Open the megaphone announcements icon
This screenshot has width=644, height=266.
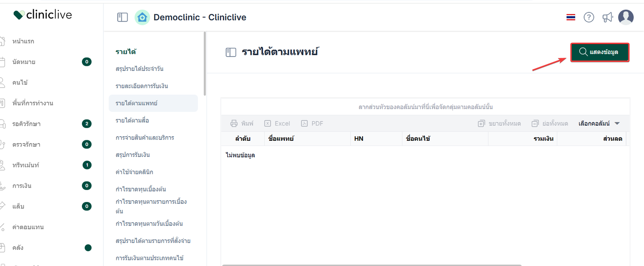click(x=608, y=17)
